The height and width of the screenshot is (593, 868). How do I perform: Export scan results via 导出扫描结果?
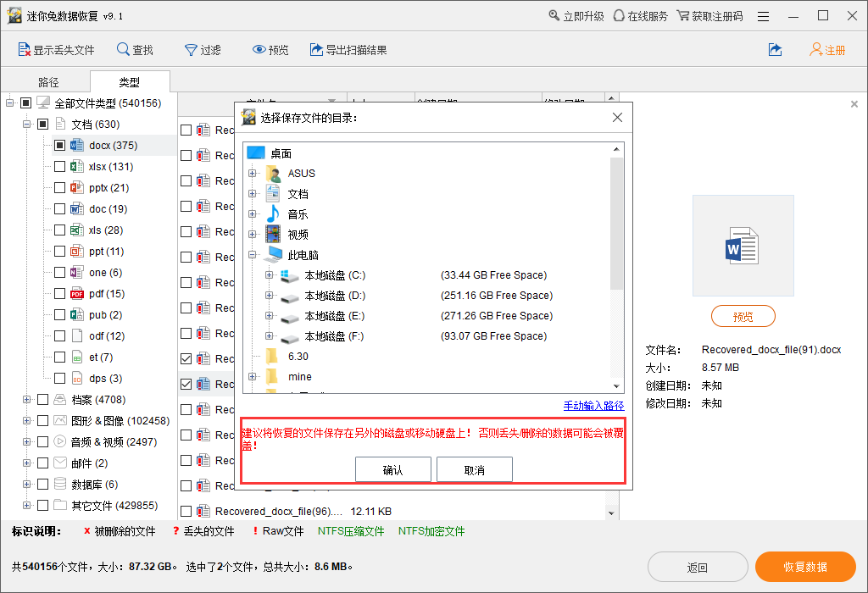(x=348, y=50)
